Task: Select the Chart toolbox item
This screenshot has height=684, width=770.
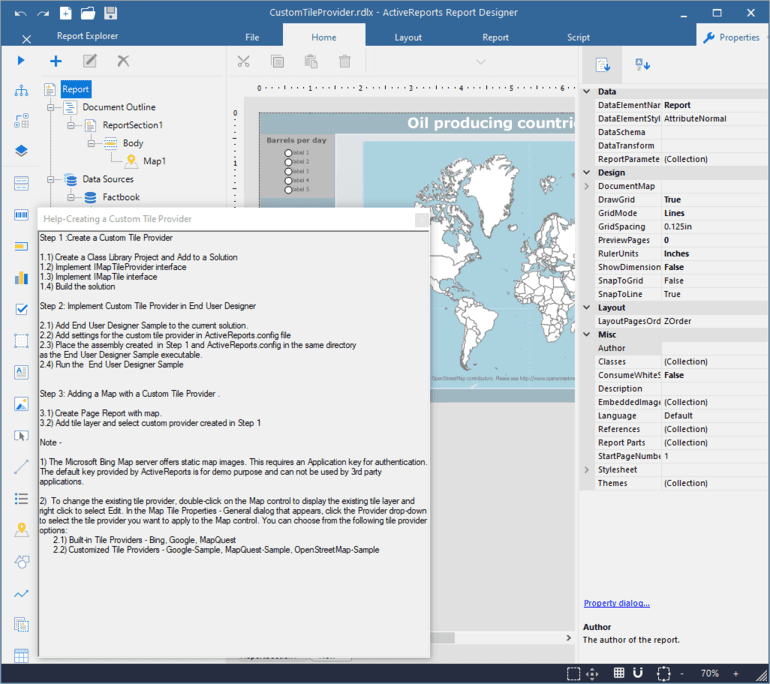Action: click(x=21, y=277)
